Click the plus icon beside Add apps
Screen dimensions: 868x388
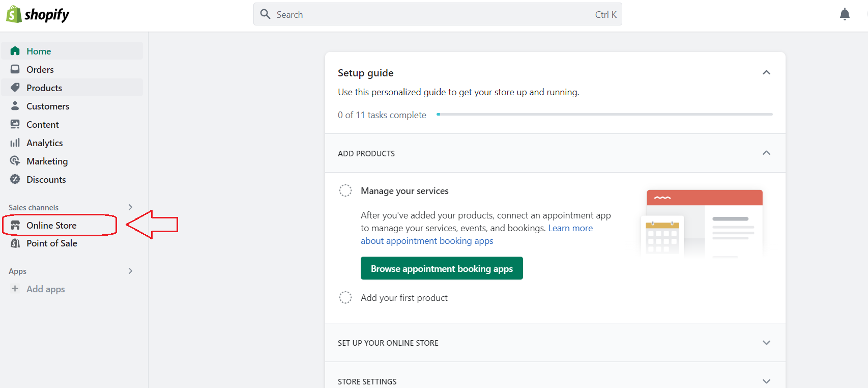pyautogui.click(x=15, y=289)
